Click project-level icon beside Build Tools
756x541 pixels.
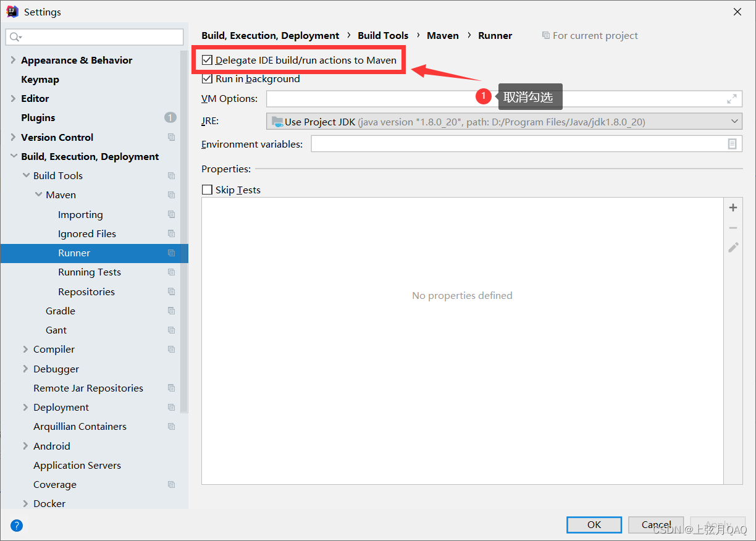pyautogui.click(x=172, y=175)
